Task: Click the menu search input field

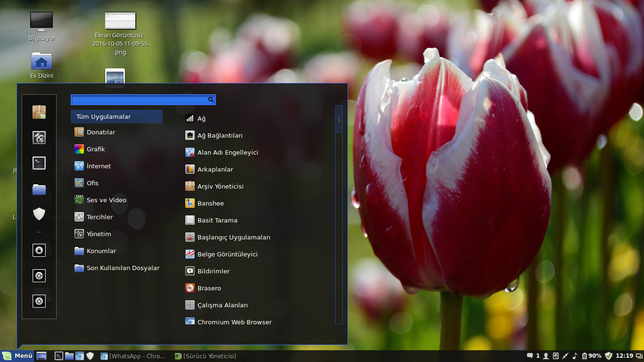Action: 143,100
